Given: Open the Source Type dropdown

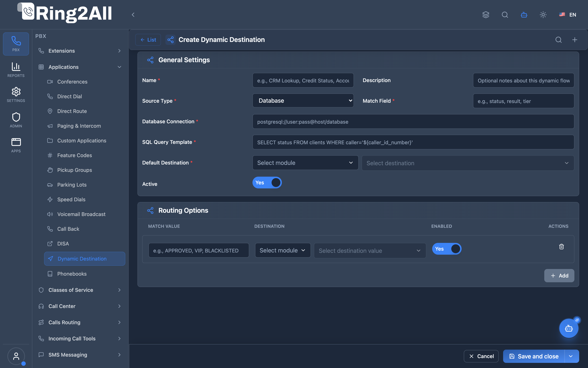Looking at the screenshot, I should (303, 100).
